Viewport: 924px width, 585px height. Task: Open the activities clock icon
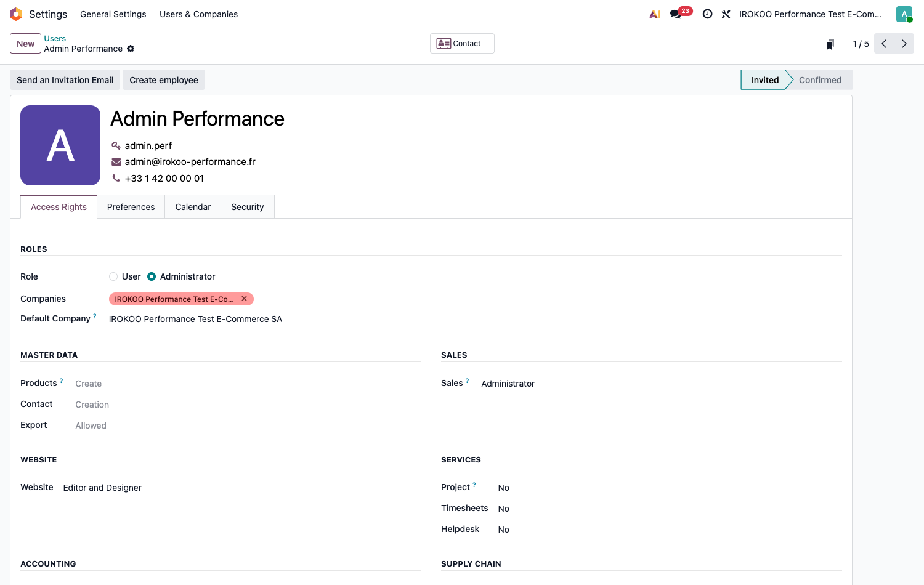click(708, 14)
